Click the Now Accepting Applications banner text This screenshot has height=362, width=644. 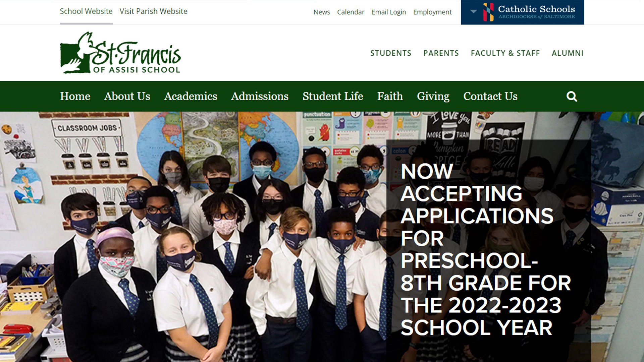(x=486, y=249)
